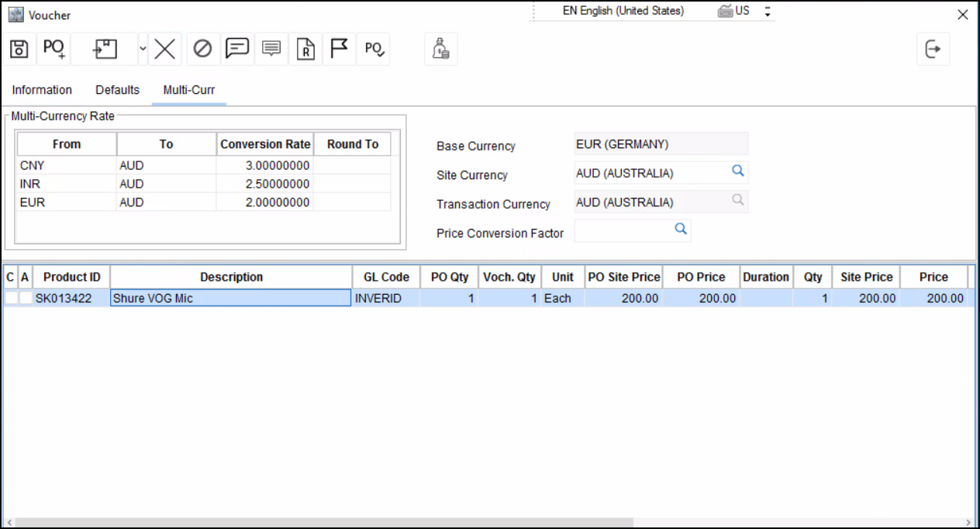The image size is (980, 529).
Task: Open the language bar options arrows
Action: click(x=768, y=12)
